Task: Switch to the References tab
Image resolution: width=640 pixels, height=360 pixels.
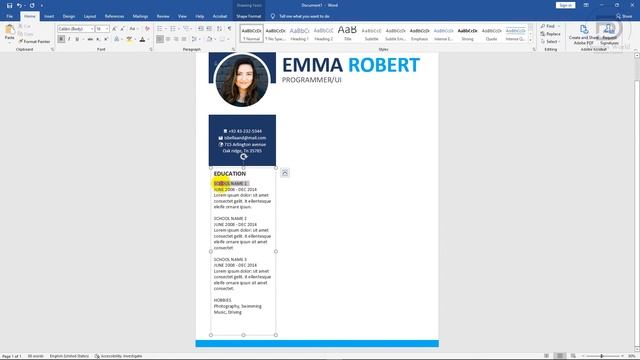Action: tap(114, 16)
